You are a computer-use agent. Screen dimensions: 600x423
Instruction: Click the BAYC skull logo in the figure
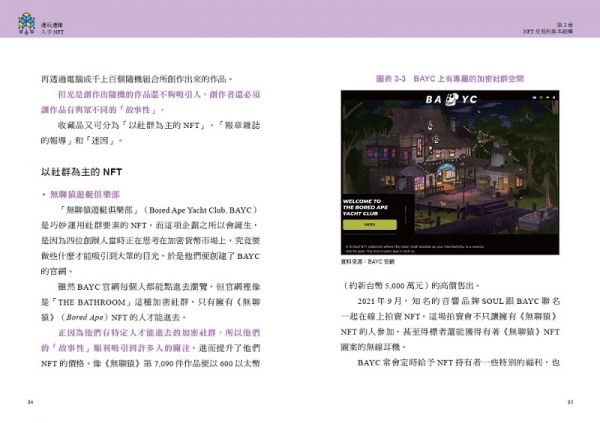(453, 99)
